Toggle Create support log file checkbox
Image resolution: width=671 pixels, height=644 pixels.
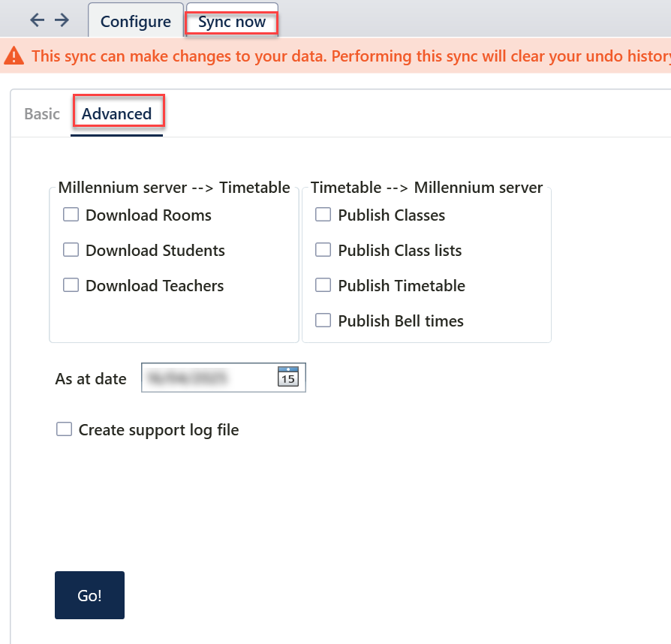tap(65, 429)
